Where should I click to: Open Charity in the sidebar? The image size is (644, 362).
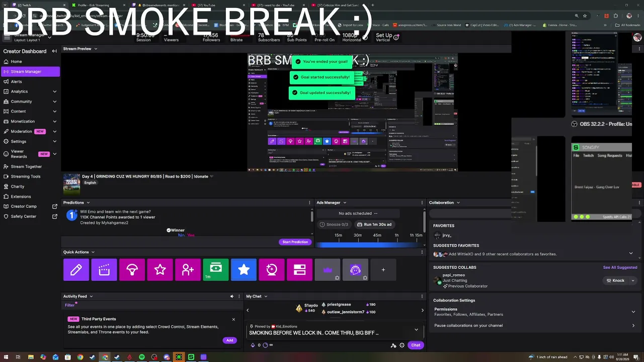pos(30,187)
